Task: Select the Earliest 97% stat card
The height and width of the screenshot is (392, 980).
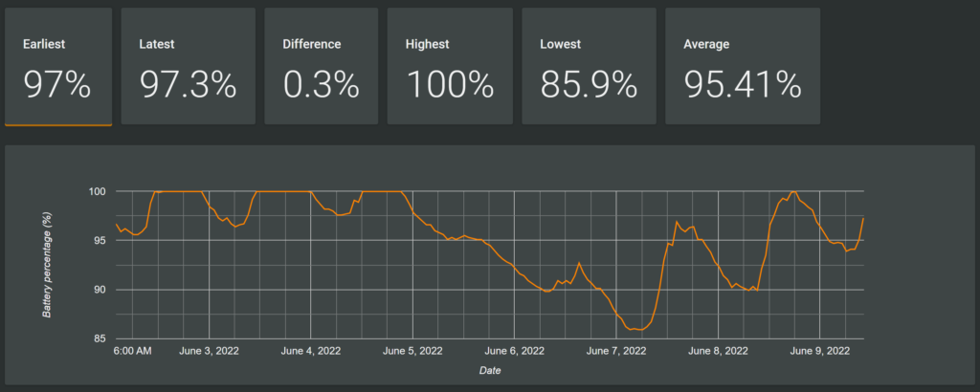Action: pyautogui.click(x=58, y=67)
